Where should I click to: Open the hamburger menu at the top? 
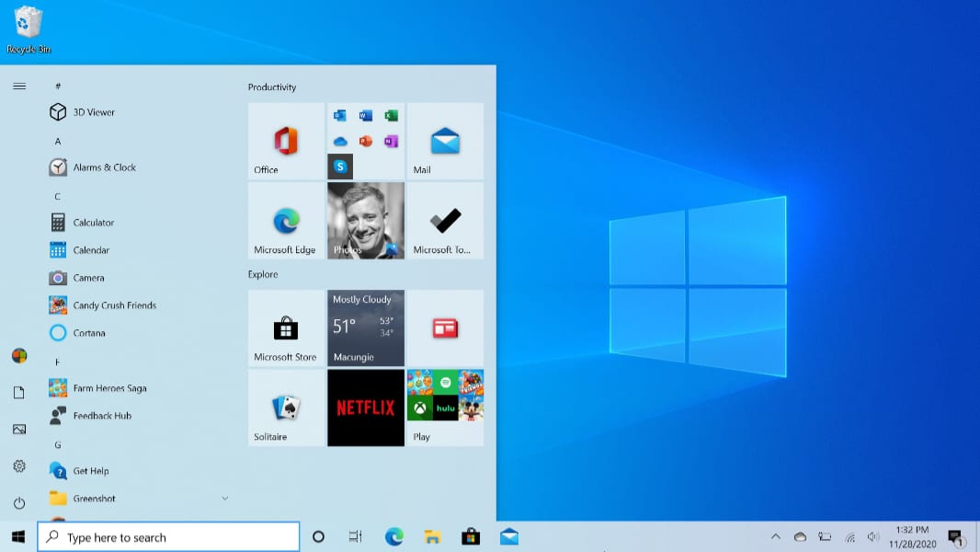(18, 86)
